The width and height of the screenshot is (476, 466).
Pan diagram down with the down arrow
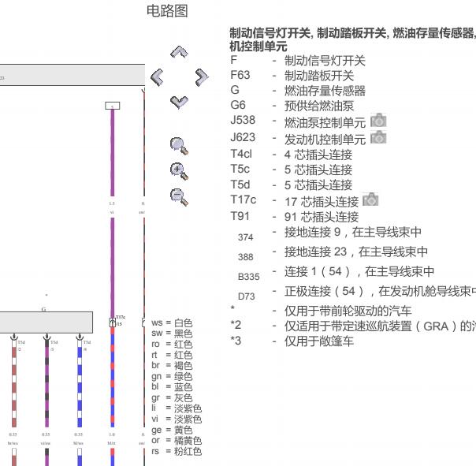[179, 102]
